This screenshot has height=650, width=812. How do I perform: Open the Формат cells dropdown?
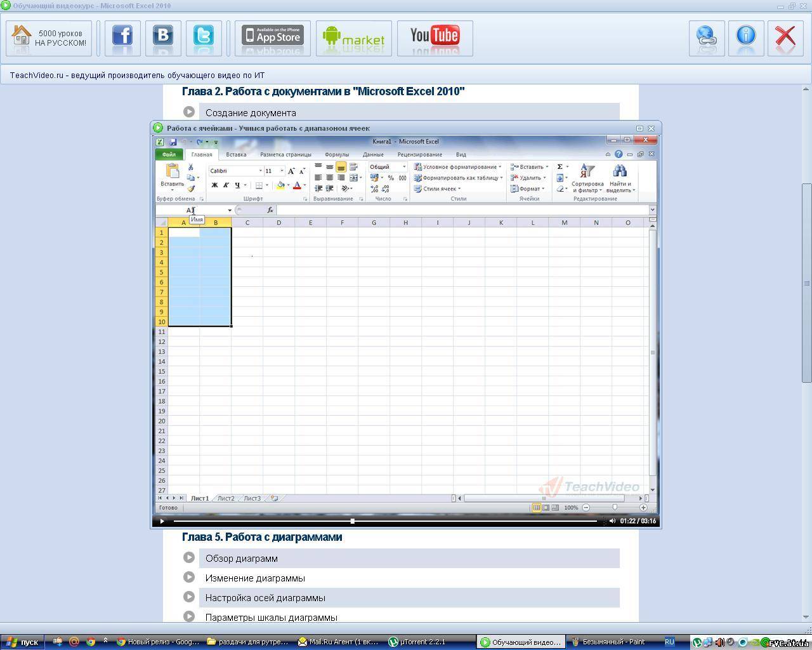pyautogui.click(x=528, y=189)
